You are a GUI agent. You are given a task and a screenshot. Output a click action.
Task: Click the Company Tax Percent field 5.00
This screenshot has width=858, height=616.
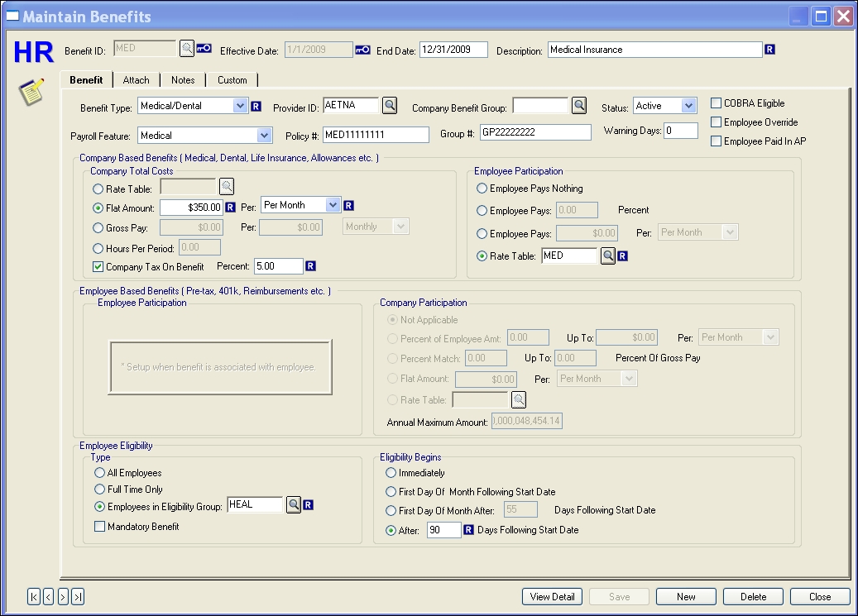[279, 266]
